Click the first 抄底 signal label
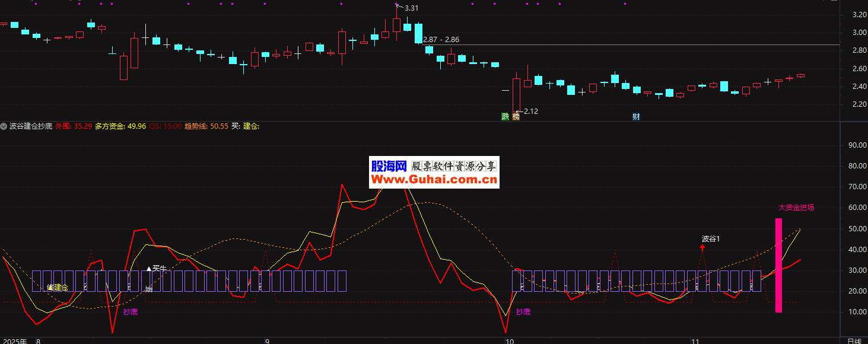Viewport: 868px width, 344px height. pyautogui.click(x=131, y=311)
